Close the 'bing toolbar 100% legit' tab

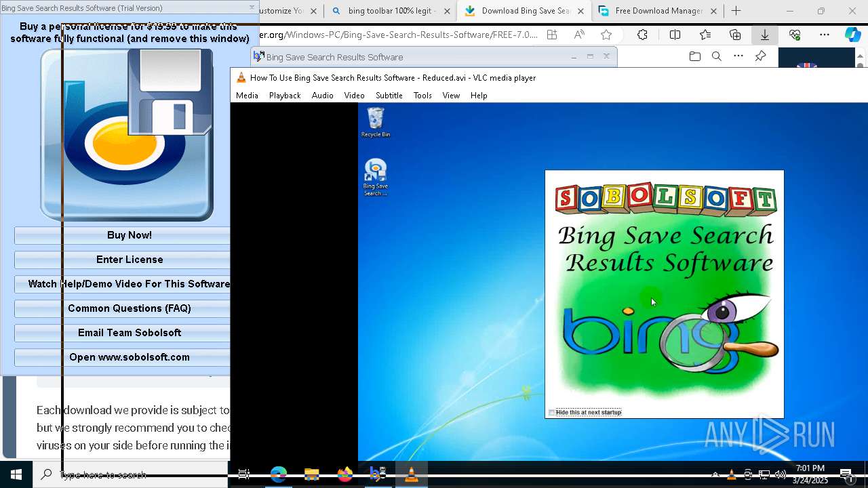pyautogui.click(x=447, y=11)
